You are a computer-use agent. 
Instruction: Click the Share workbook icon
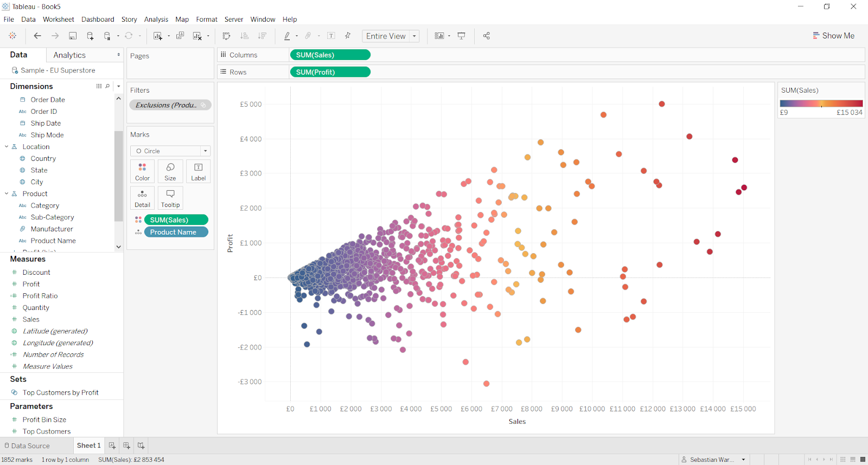coord(487,36)
